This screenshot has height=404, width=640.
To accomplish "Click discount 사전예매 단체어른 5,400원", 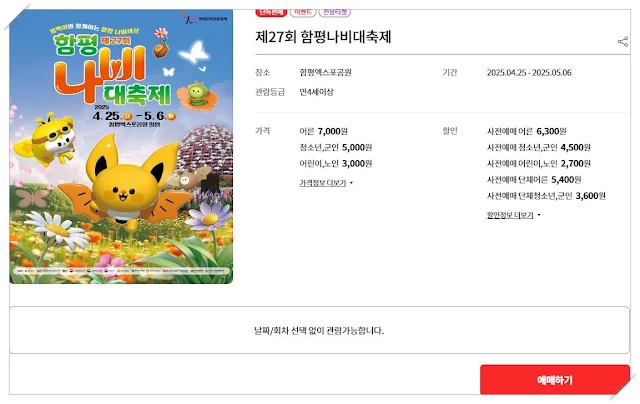I will coord(534,180).
